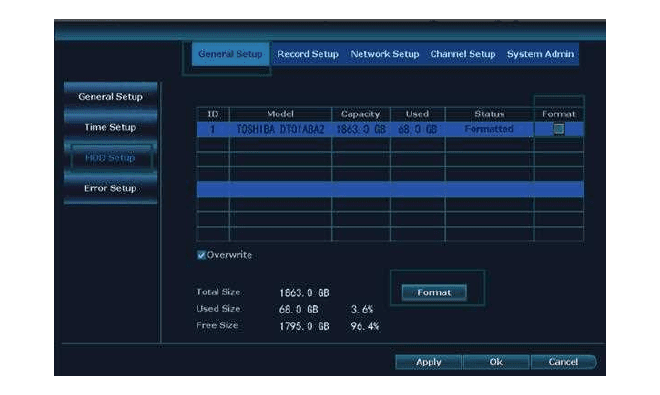This screenshot has width=660, height=395.
Task: Click the Free Size value 1795.0 GB
Action: (x=304, y=326)
